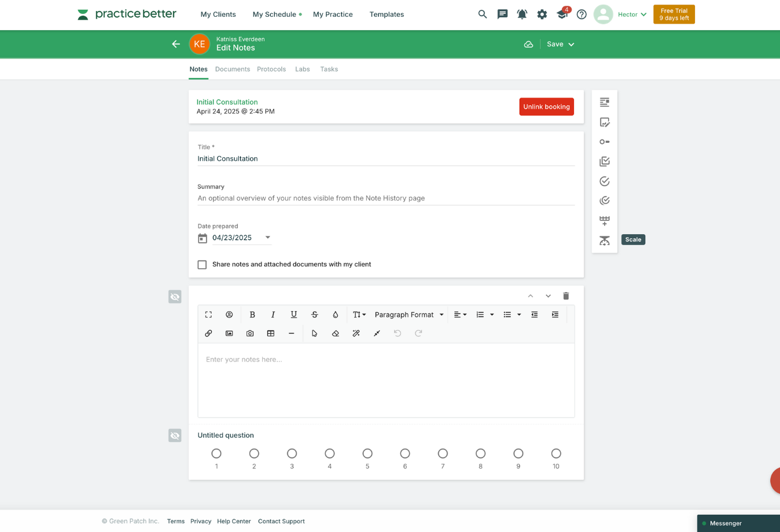This screenshot has height=532, width=780.
Task: Move the notes block down with chevron
Action: click(x=548, y=296)
